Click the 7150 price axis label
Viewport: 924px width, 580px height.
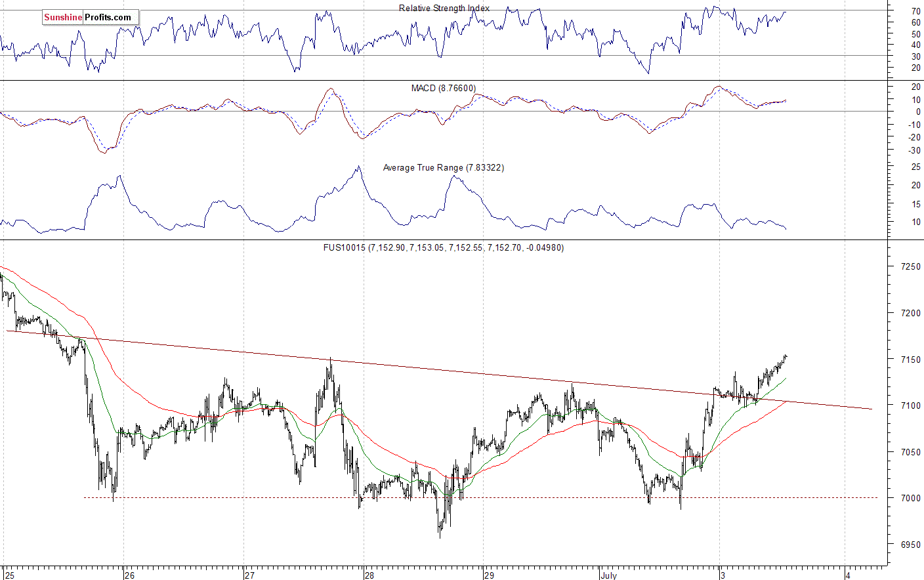click(x=910, y=360)
